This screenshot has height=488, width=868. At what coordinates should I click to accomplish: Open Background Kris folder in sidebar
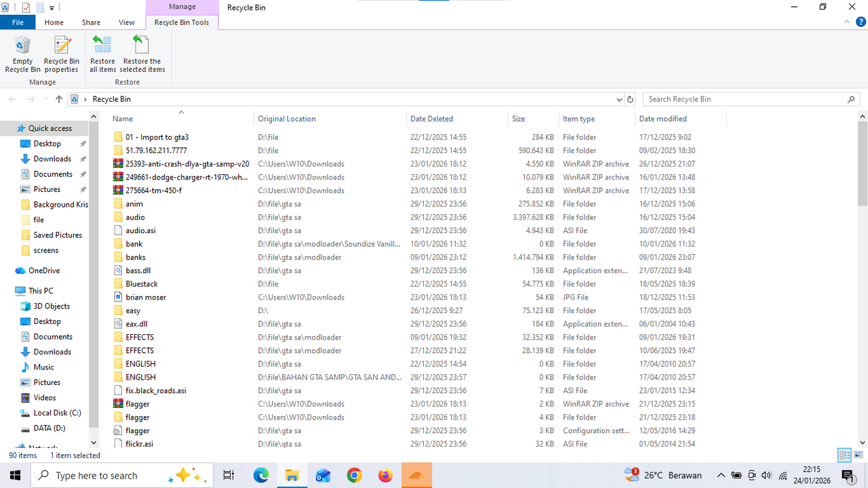click(x=61, y=205)
